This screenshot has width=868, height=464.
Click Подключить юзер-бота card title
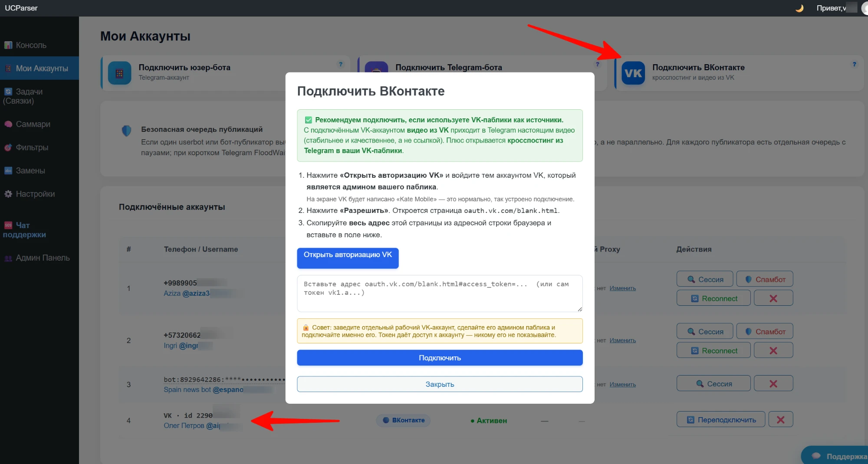click(x=184, y=67)
